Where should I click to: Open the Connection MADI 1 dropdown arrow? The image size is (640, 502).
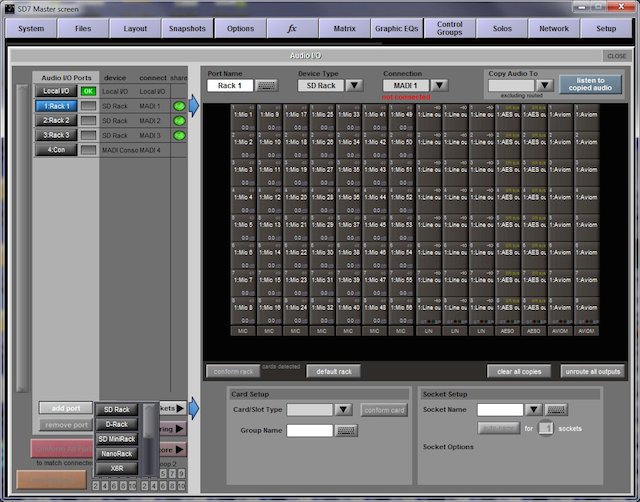[440, 85]
